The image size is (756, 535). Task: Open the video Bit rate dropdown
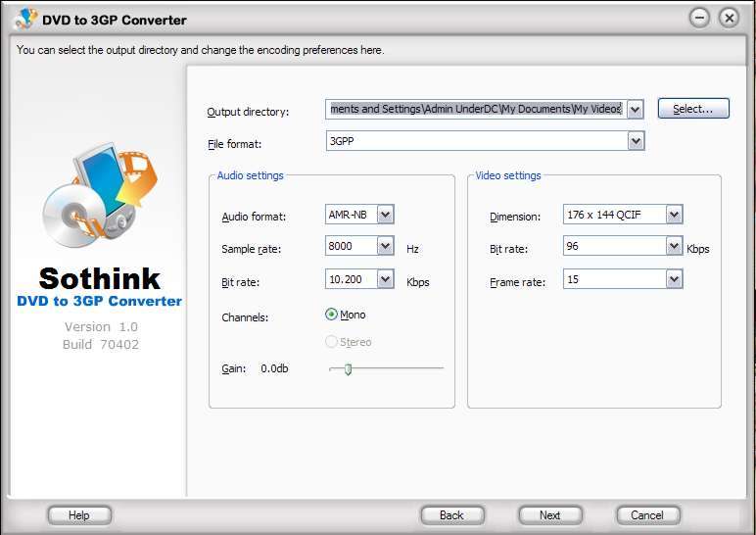(674, 246)
